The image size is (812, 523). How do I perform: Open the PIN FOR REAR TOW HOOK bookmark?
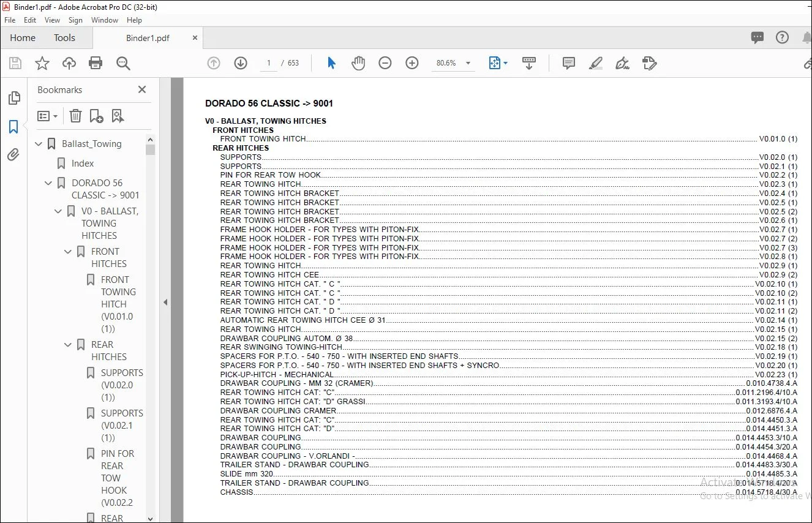(x=118, y=478)
